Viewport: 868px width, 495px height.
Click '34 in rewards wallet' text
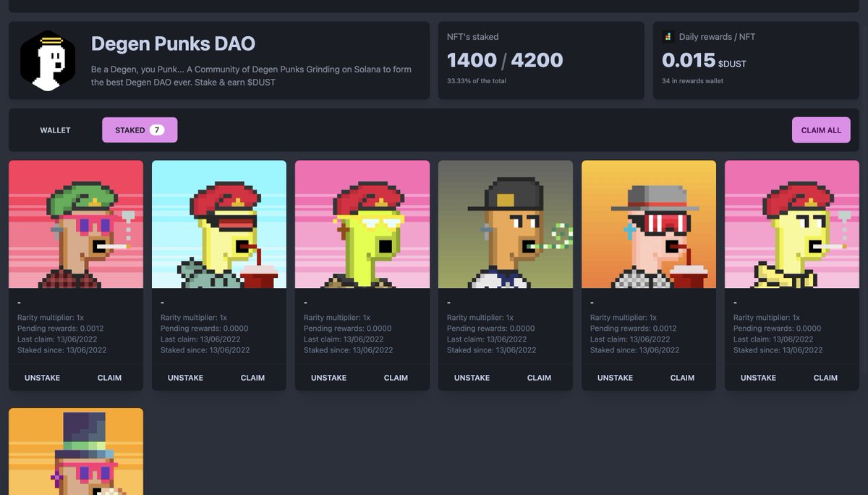coord(692,81)
